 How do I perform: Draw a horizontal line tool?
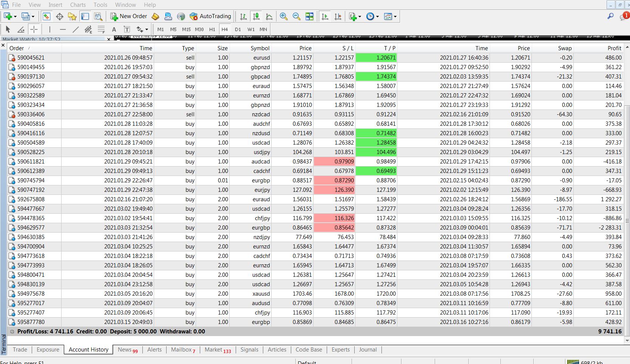pyautogui.click(x=63, y=29)
